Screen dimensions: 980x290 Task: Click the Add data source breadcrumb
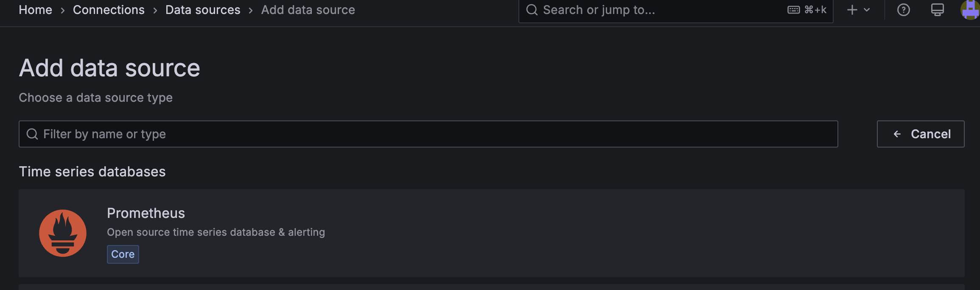(x=308, y=10)
